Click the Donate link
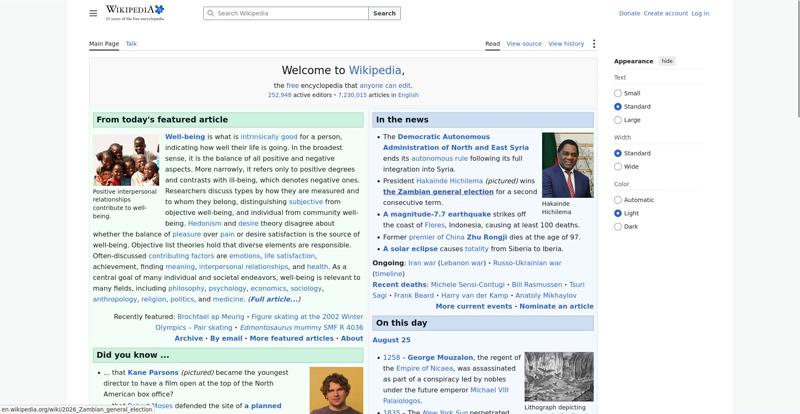This screenshot has height=414, width=800. [629, 13]
